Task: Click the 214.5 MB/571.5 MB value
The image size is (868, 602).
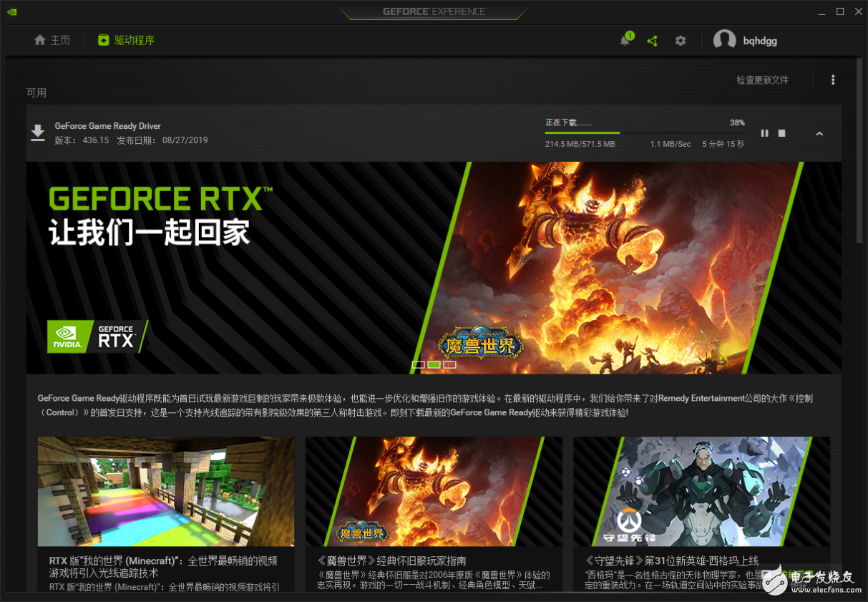Action: click(x=580, y=144)
